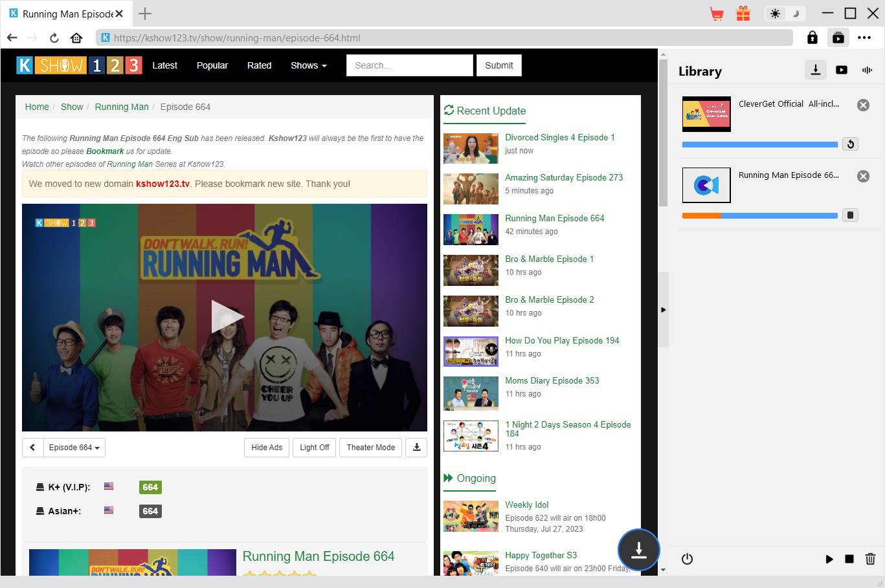Expand the Shows dropdown menu

click(308, 65)
